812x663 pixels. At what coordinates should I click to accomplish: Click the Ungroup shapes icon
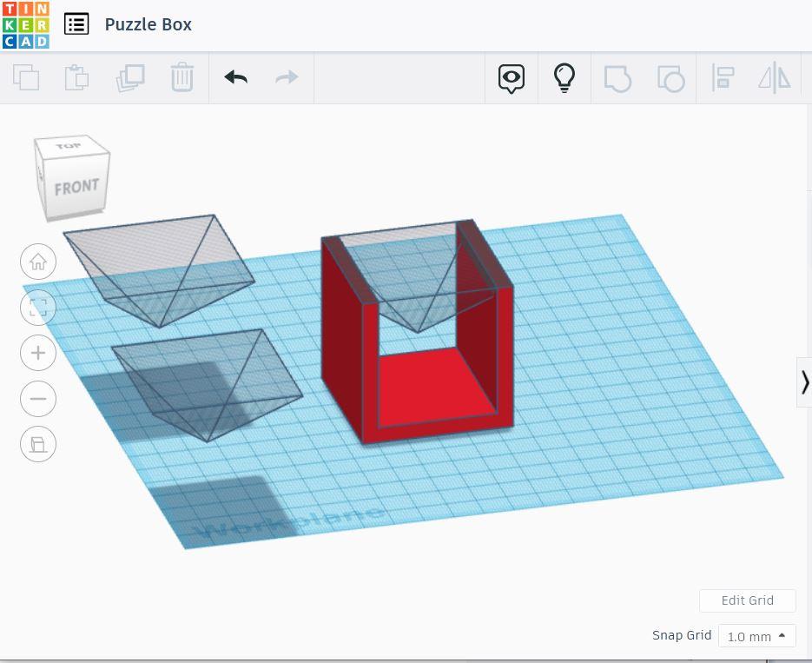670,79
